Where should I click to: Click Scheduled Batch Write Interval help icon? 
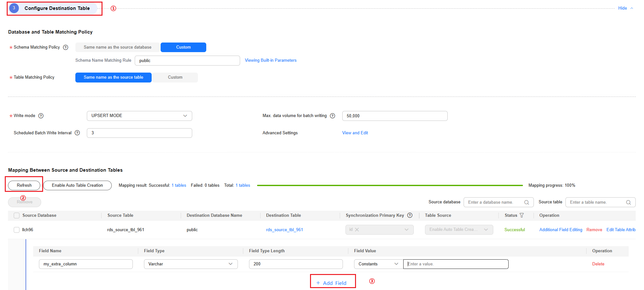[x=77, y=133]
